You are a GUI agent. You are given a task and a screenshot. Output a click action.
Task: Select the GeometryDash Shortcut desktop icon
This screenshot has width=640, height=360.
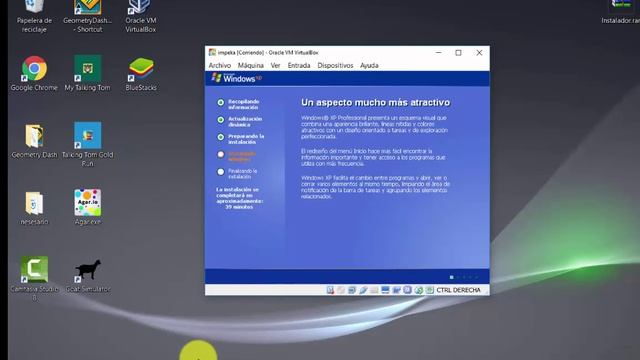click(x=87, y=15)
